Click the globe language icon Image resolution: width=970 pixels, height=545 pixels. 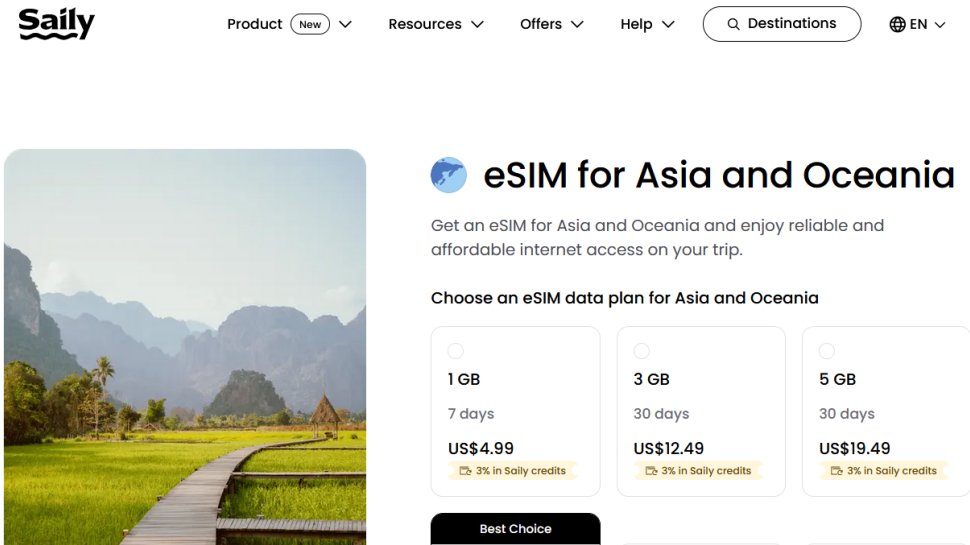pyautogui.click(x=897, y=25)
